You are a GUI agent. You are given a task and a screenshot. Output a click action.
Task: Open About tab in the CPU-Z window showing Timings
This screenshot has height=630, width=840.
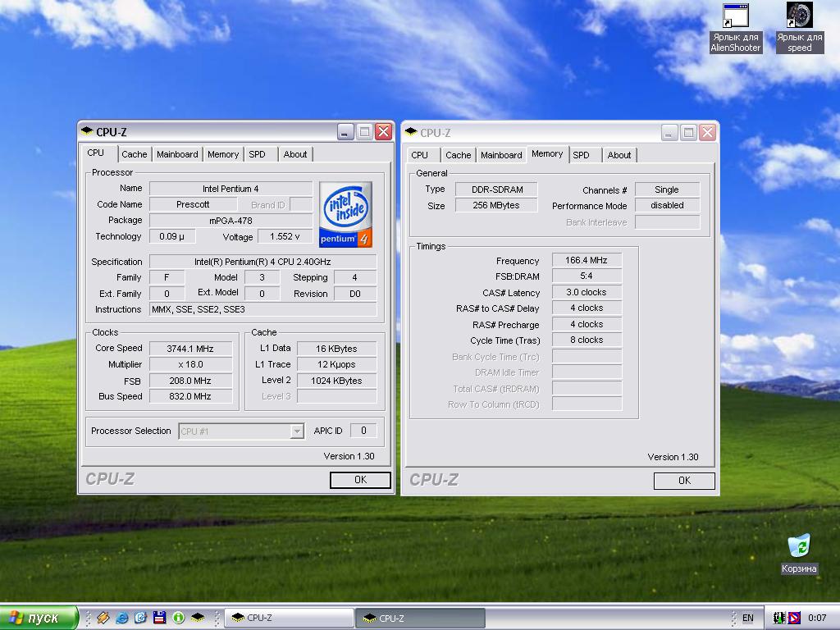point(619,155)
